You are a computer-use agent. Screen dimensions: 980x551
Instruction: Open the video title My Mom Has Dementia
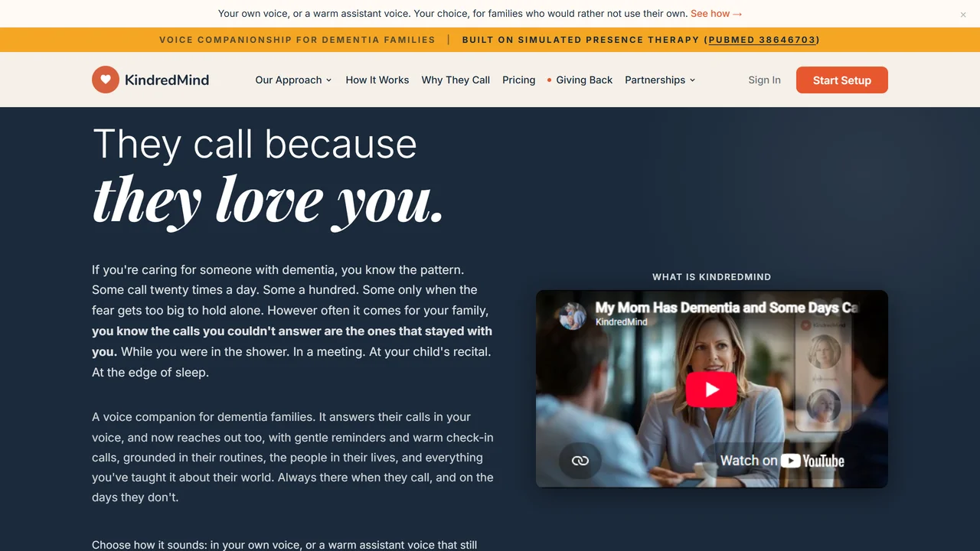(x=727, y=308)
